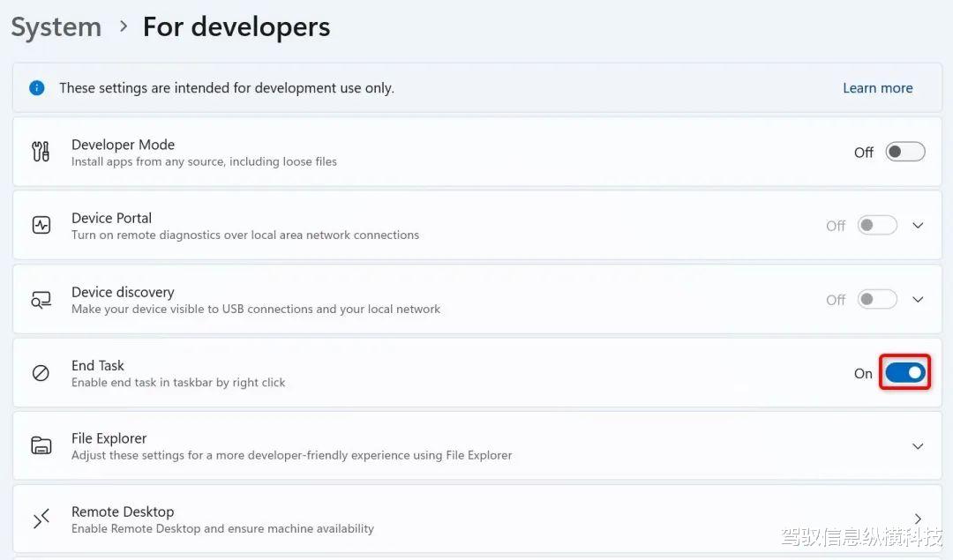Click the File Explorer folder icon

coord(41,446)
